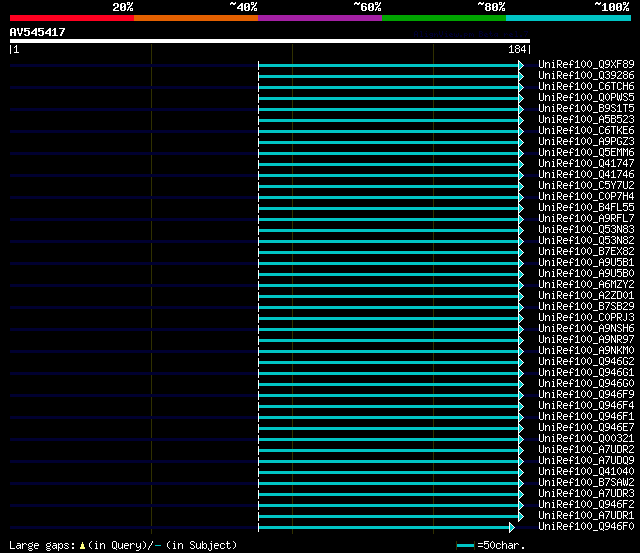Click the arrowhead ending the UniRef100_Q946F0 bar
Image resolution: width=640 pixels, height=553 pixels.
(x=512, y=528)
